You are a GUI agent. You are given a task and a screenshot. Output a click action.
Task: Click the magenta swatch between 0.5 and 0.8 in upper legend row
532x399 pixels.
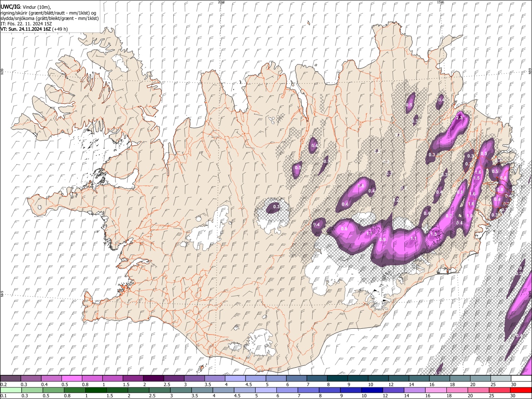tap(71, 379)
